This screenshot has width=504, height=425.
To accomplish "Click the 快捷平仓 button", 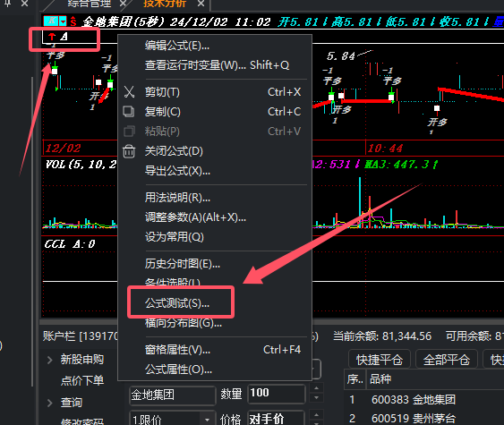I will 380,360.
